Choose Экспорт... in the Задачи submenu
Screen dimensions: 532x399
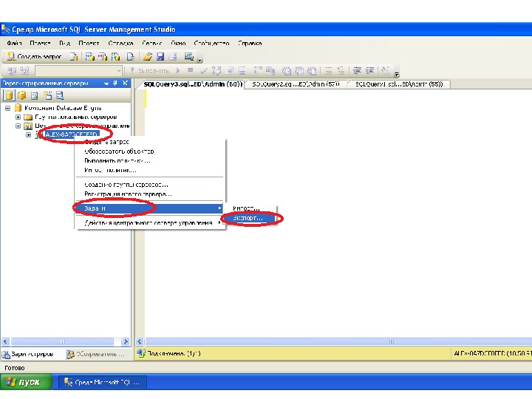[x=252, y=218]
